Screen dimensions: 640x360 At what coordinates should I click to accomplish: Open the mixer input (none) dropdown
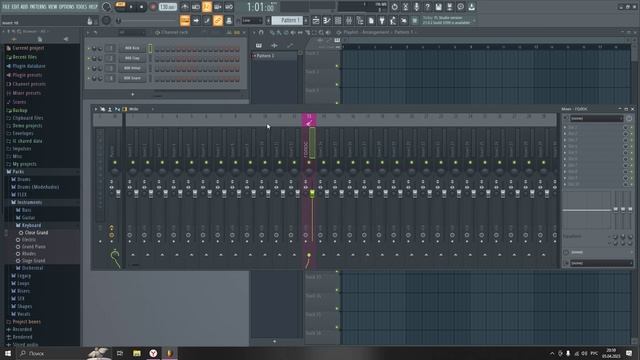(x=596, y=118)
